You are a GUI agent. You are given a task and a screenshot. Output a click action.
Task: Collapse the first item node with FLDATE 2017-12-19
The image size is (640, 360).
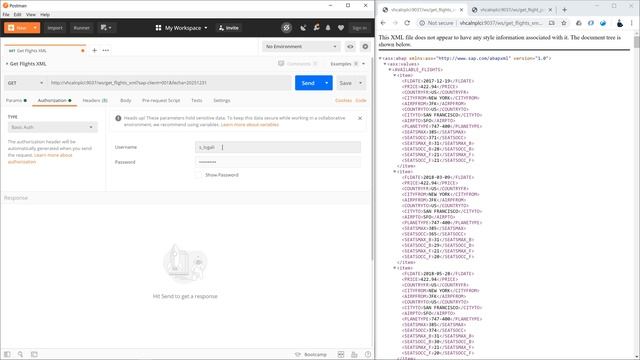coord(395,76)
